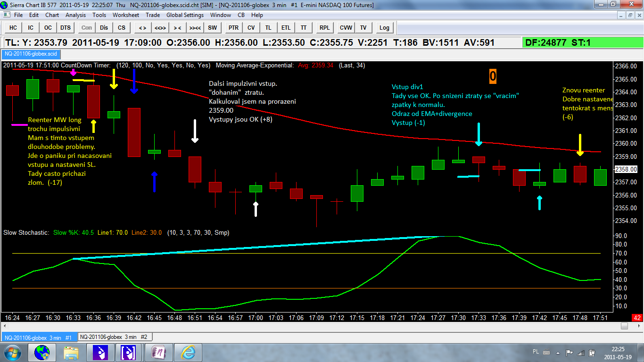This screenshot has width=644, height=362.
Task: Open Internet Explorer from the taskbar
Action: 188,352
